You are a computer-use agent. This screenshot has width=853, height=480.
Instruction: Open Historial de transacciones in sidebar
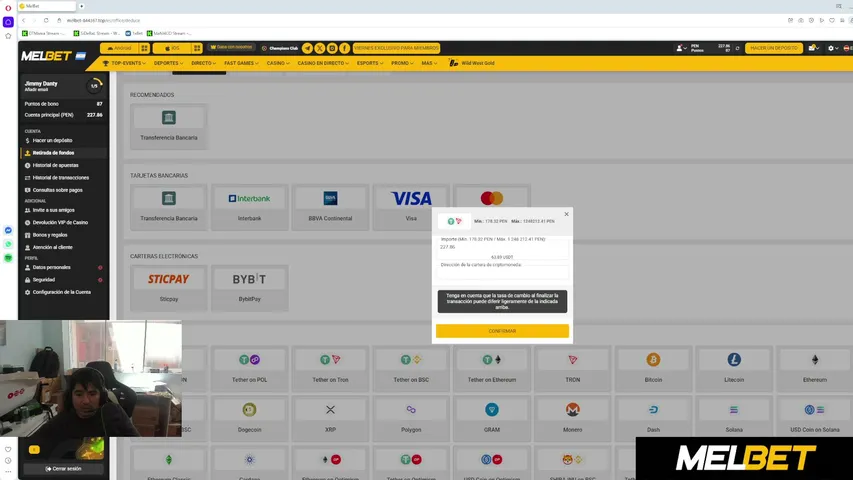tap(60, 178)
